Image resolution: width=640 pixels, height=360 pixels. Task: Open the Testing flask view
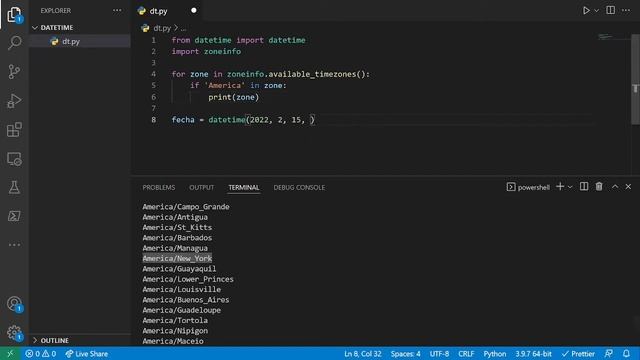click(14, 187)
